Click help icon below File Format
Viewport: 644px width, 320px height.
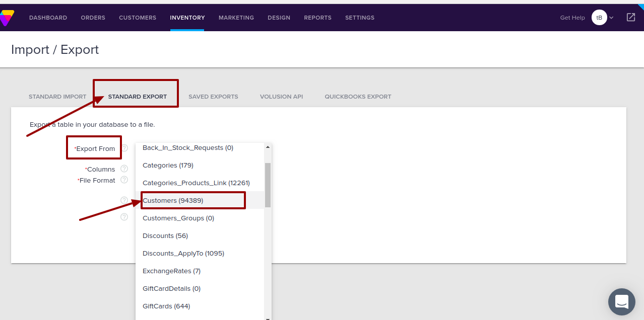124,200
